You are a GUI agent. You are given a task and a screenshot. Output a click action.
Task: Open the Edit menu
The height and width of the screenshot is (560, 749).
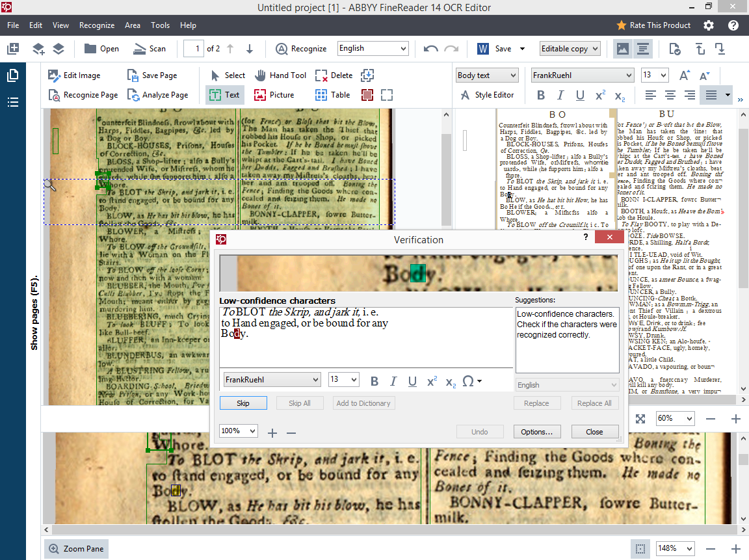click(x=36, y=25)
